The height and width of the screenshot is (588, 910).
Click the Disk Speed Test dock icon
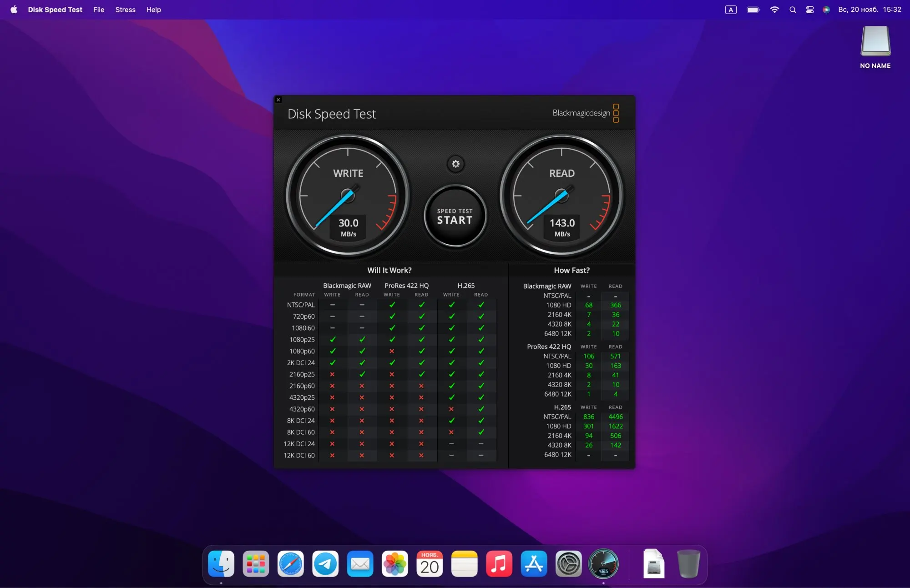click(x=603, y=564)
